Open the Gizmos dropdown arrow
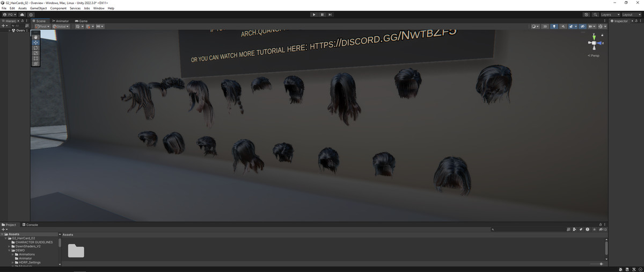This screenshot has width=644, height=272. [605, 26]
